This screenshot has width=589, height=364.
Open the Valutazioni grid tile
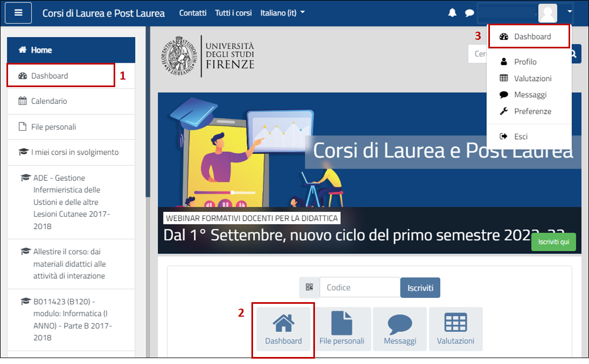455,329
